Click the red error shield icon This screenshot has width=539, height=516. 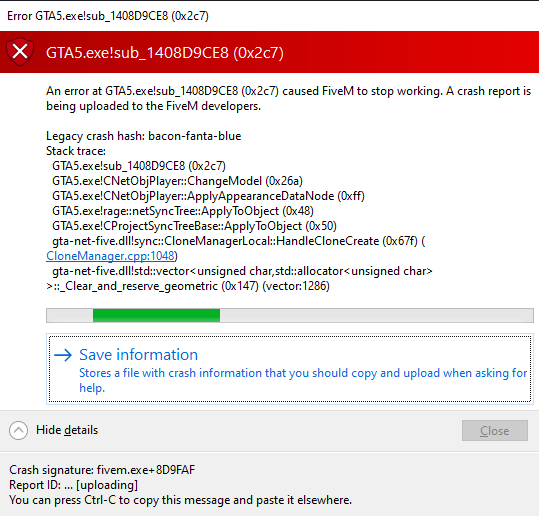coord(20,52)
